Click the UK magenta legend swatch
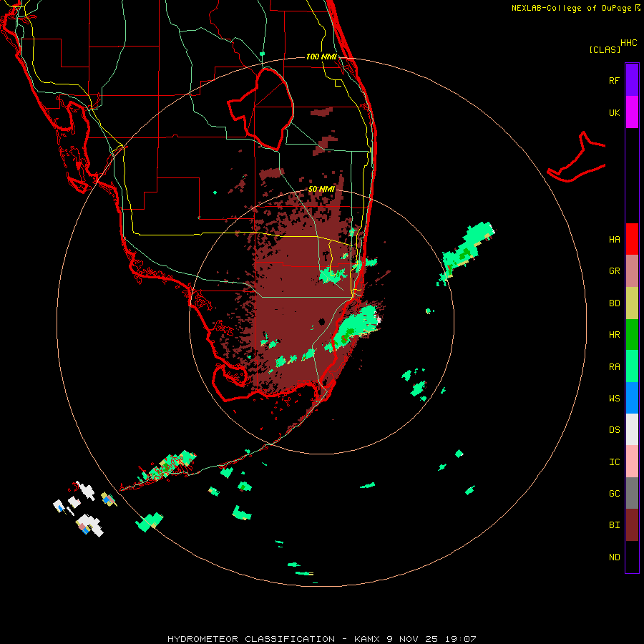 click(x=632, y=112)
